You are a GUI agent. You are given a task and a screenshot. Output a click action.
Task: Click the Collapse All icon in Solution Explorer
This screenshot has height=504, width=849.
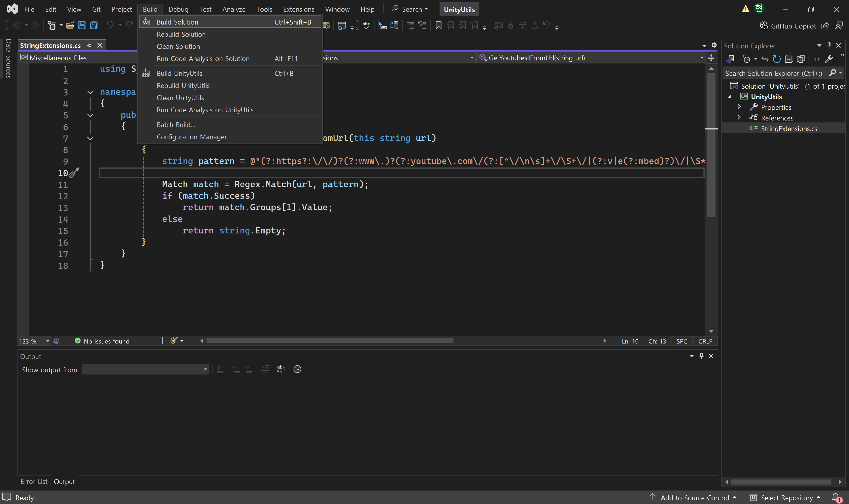(789, 59)
